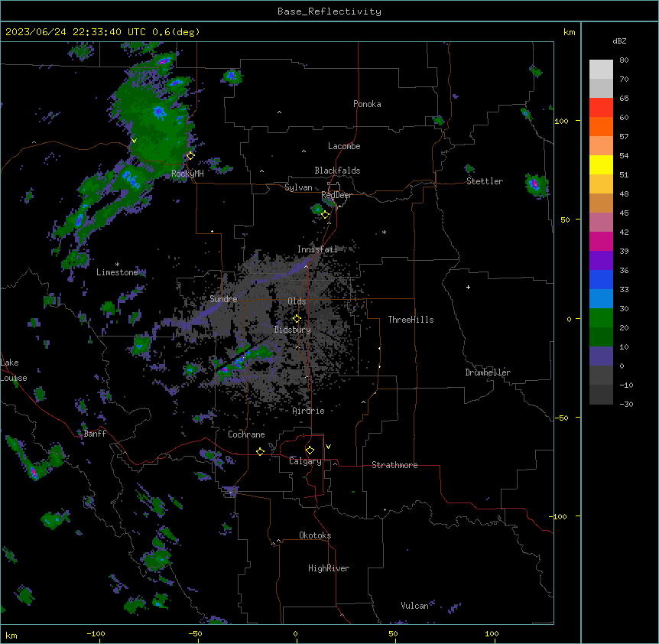
Task: Select the Lacombe city label
Action: [x=344, y=146]
